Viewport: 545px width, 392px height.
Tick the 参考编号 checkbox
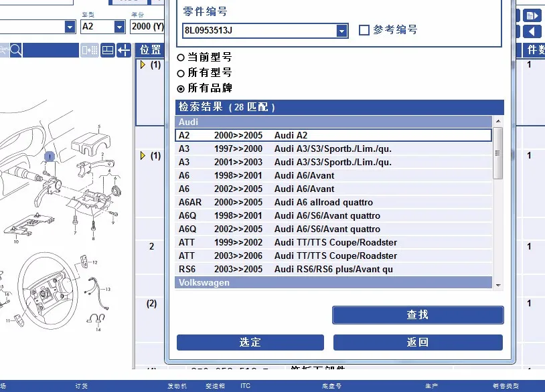pos(364,30)
